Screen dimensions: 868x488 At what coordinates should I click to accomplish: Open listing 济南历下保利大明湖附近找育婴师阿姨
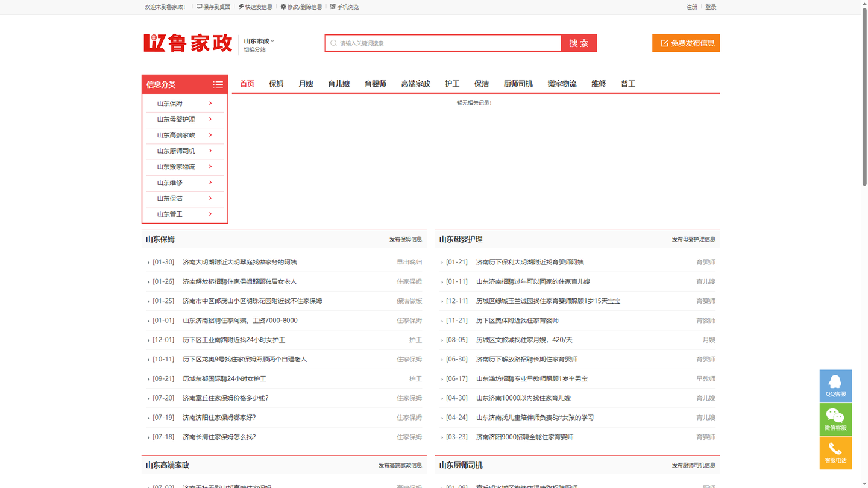(x=530, y=262)
